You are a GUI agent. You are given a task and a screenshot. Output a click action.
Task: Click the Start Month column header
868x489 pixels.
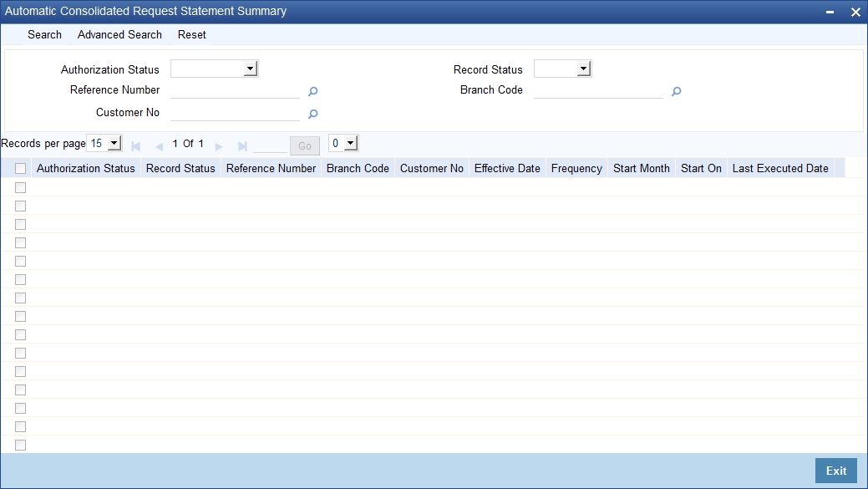click(x=641, y=168)
